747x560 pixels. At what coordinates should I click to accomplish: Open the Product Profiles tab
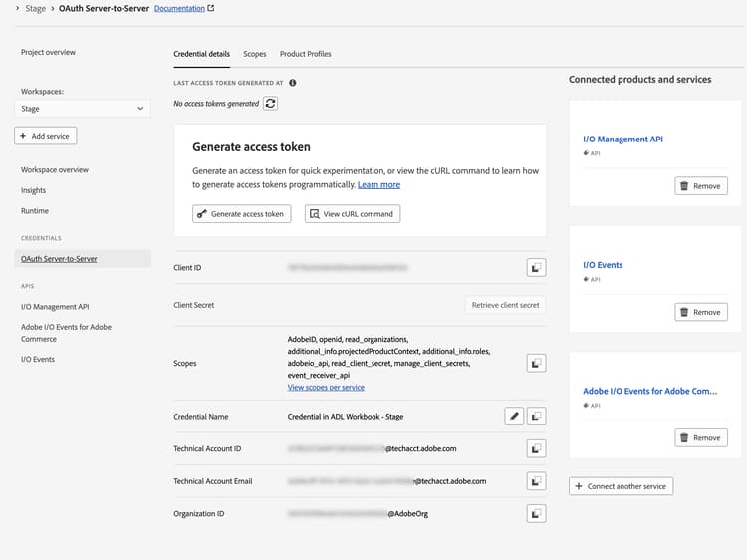point(305,54)
